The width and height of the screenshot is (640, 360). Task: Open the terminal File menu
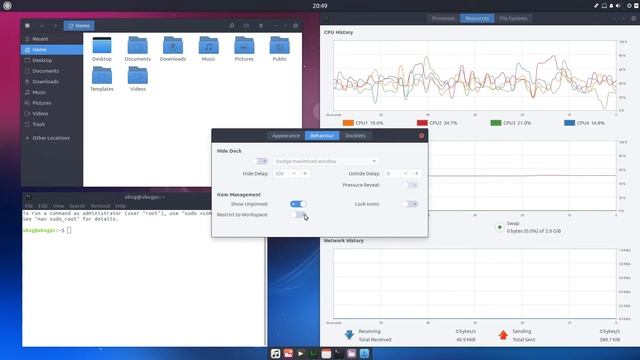coord(29,206)
